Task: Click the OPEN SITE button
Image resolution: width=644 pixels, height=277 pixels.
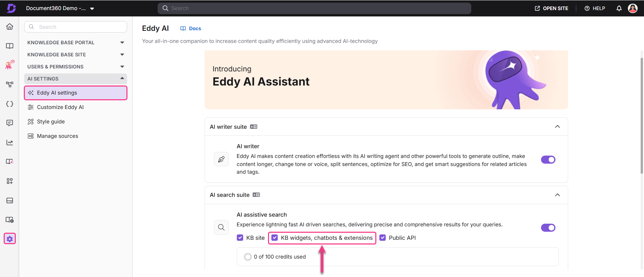Action: click(551, 8)
